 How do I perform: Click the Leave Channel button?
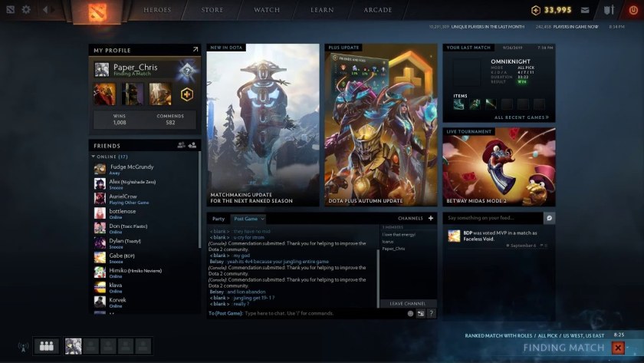pyautogui.click(x=407, y=303)
